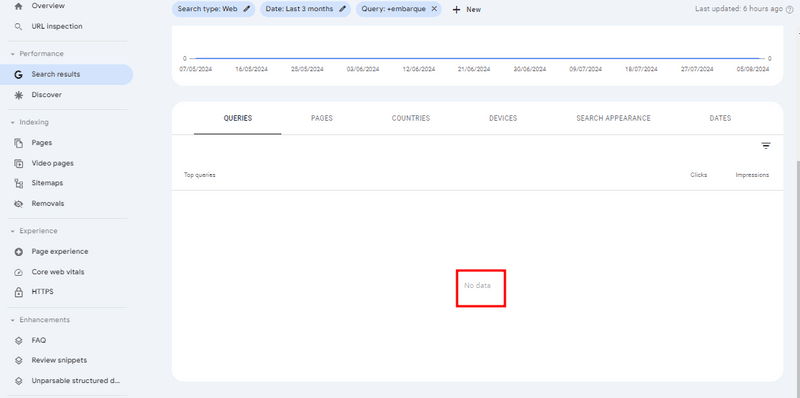The width and height of the screenshot is (800, 398).
Task: Open Sitemaps icon in sidebar
Action: click(x=18, y=183)
